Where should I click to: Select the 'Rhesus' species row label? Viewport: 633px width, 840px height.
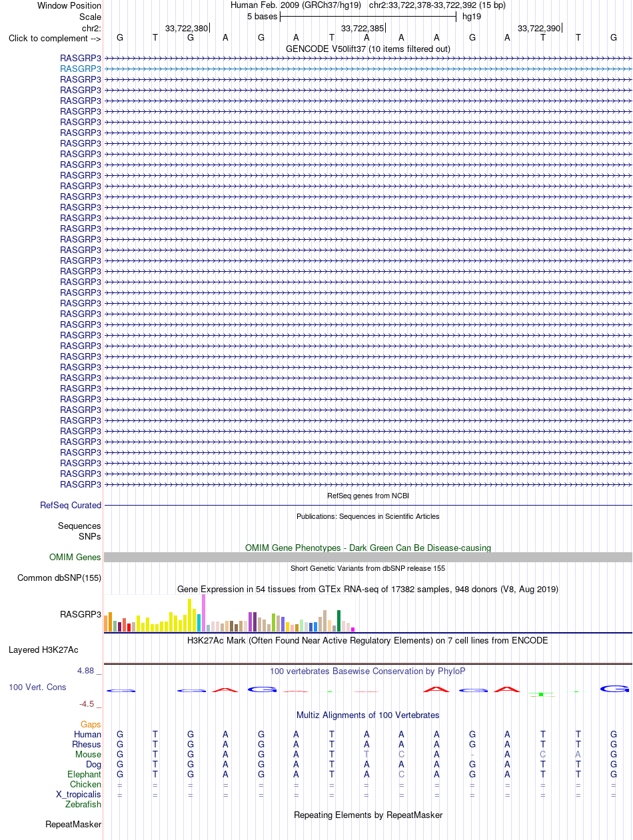point(87,744)
